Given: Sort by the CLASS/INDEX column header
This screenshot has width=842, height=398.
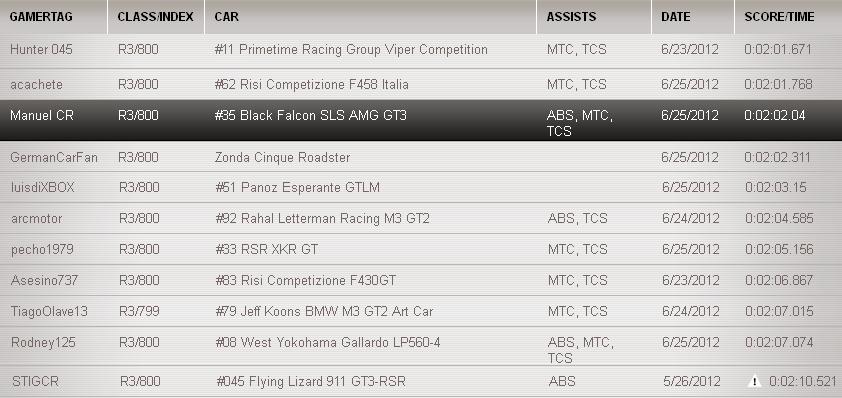Looking at the screenshot, I should (155, 17).
